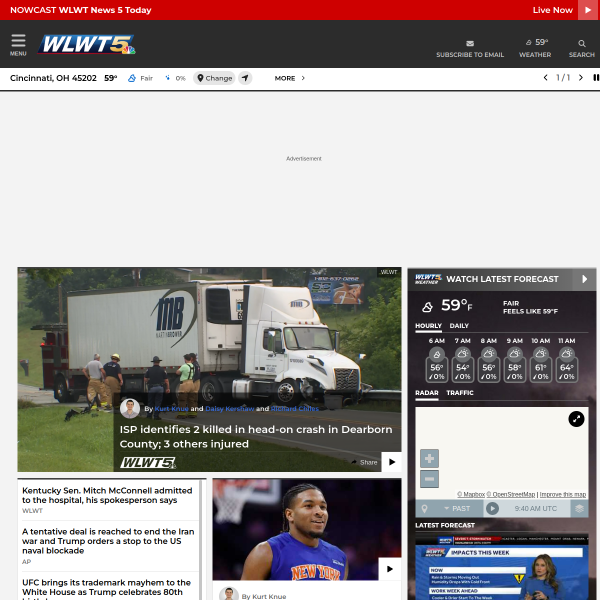Select the DAILY forecast tab
Screen dimensions: 600x600
459,326
